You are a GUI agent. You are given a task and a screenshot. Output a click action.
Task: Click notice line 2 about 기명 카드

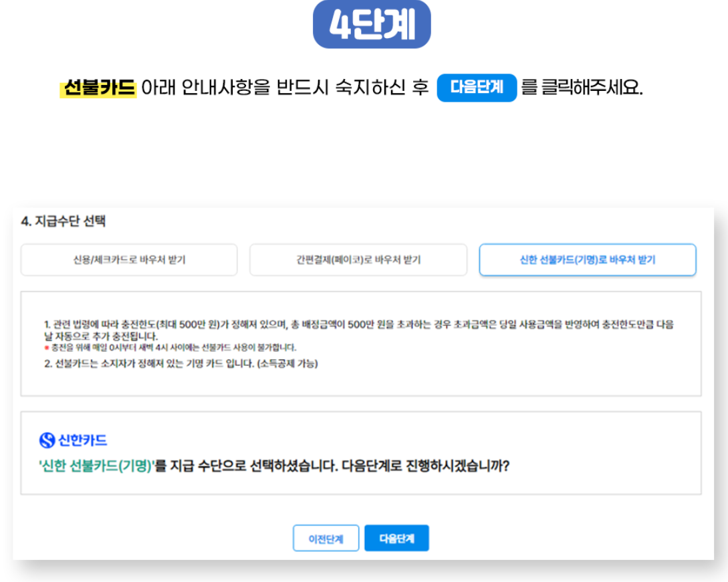[181, 363]
